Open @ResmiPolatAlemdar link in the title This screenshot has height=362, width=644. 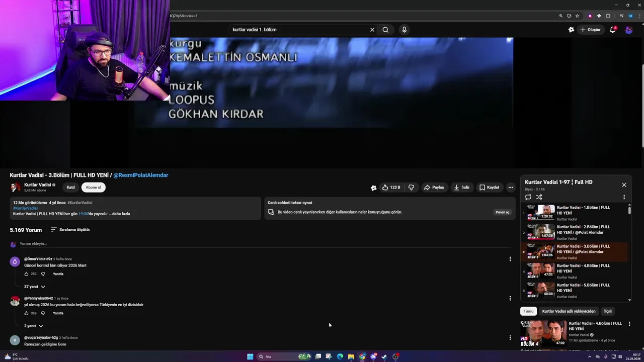pos(141,175)
